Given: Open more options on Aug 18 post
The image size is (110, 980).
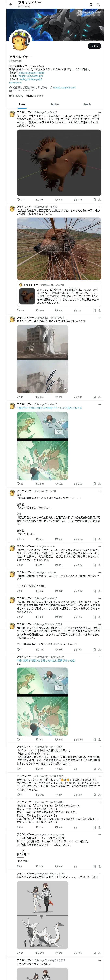Looking at the screenshot, I should pyautogui.click(x=99, y=113).
